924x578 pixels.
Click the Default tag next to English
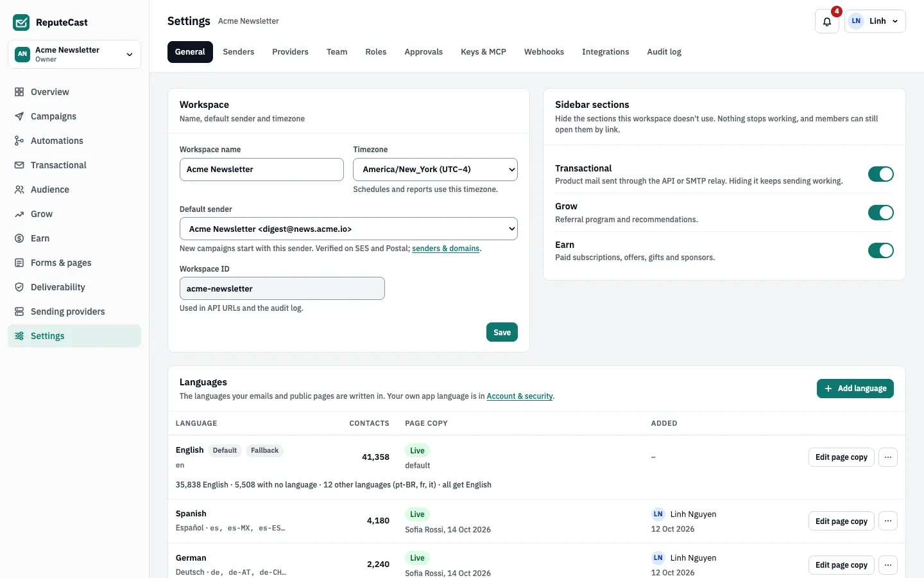tap(225, 450)
